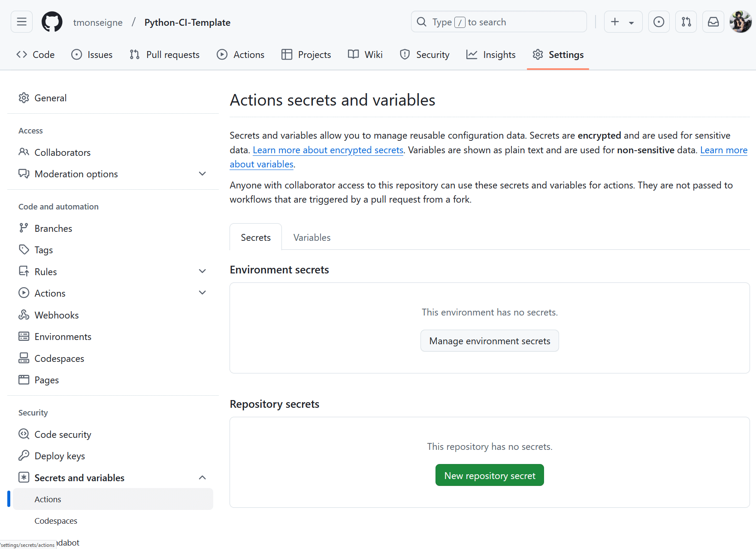Viewport: 756px width, 549px height.
Task: Expand the Rules sidebar section
Action: tap(203, 271)
